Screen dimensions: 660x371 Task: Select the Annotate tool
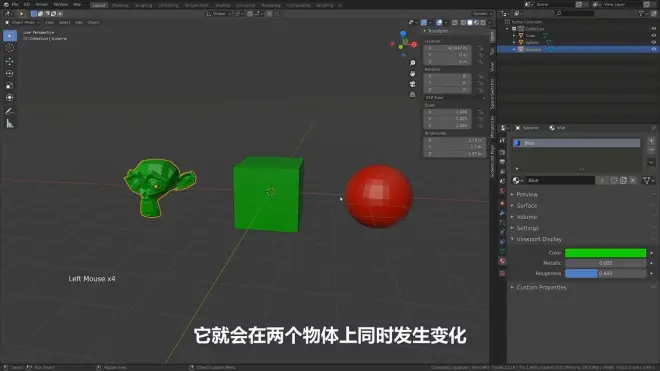click(10, 112)
